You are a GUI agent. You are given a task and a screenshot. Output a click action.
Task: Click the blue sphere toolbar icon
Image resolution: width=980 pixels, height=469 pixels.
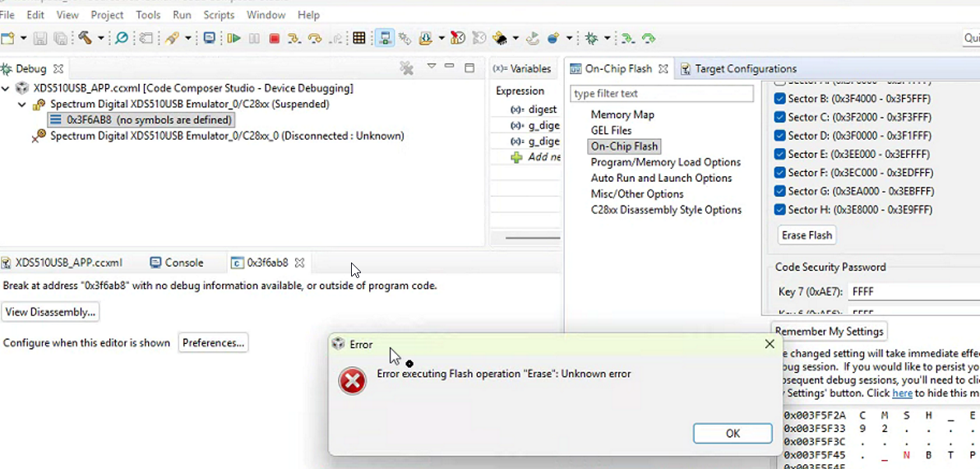553,39
